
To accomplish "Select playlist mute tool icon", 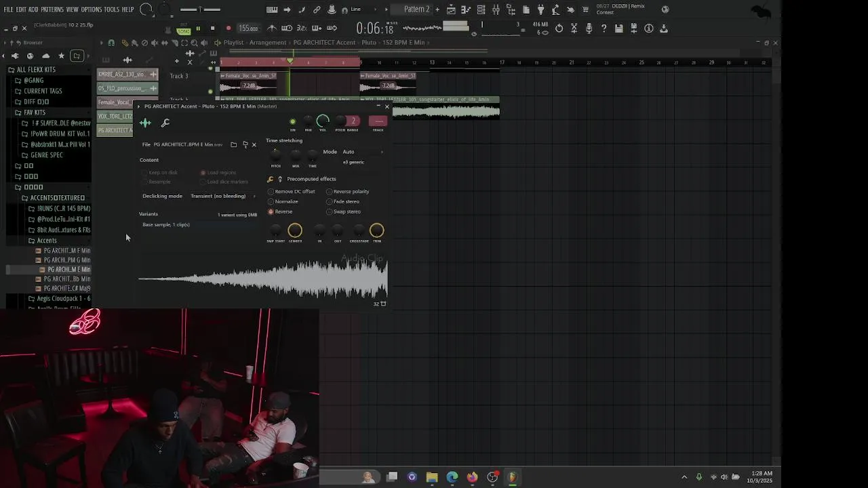I will [x=155, y=43].
